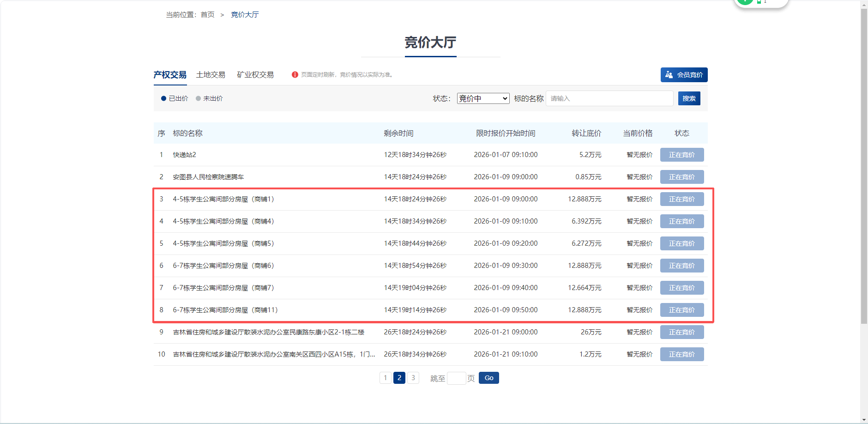The width and height of the screenshot is (868, 424).
Task: Click 正在竞价 button for 快递站2
Action: coord(681,155)
